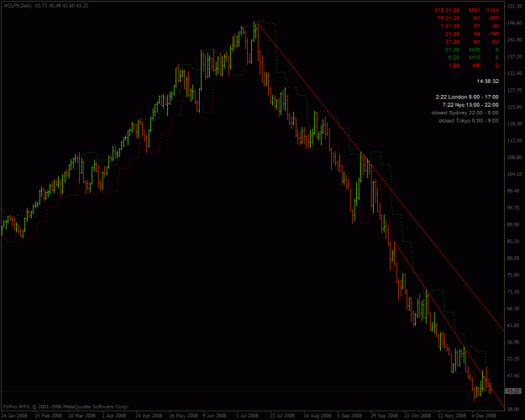Click the London 8:00 - 17:00 session line
Screen dimensions: 525x420
pyautogui.click(x=467, y=97)
